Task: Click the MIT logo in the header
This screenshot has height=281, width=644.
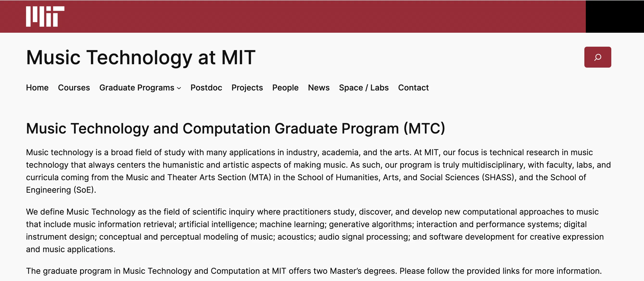Action: (45, 17)
